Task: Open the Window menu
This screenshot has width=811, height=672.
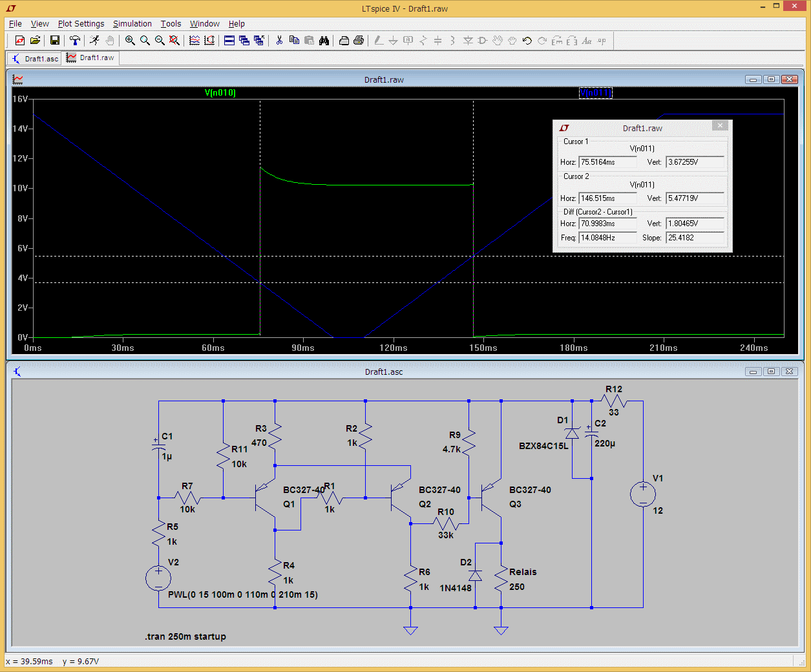Action: (x=205, y=23)
